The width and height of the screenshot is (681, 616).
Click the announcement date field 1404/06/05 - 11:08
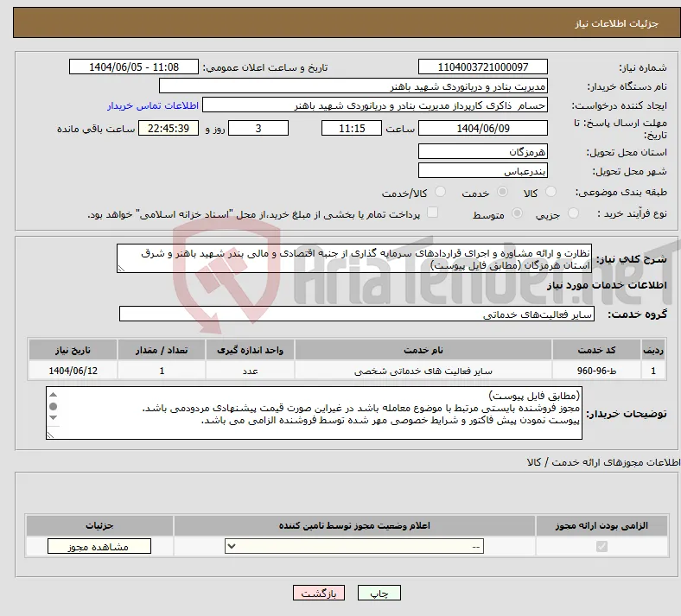134,67
